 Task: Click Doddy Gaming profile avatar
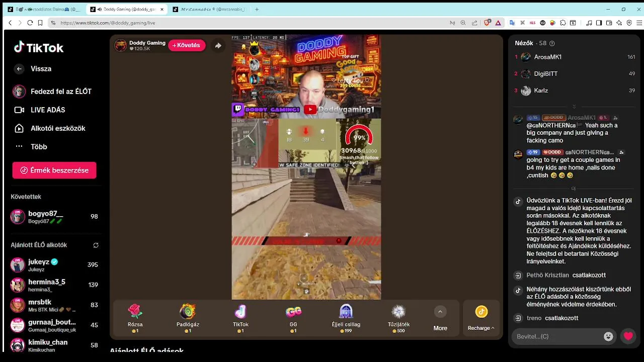[120, 45]
